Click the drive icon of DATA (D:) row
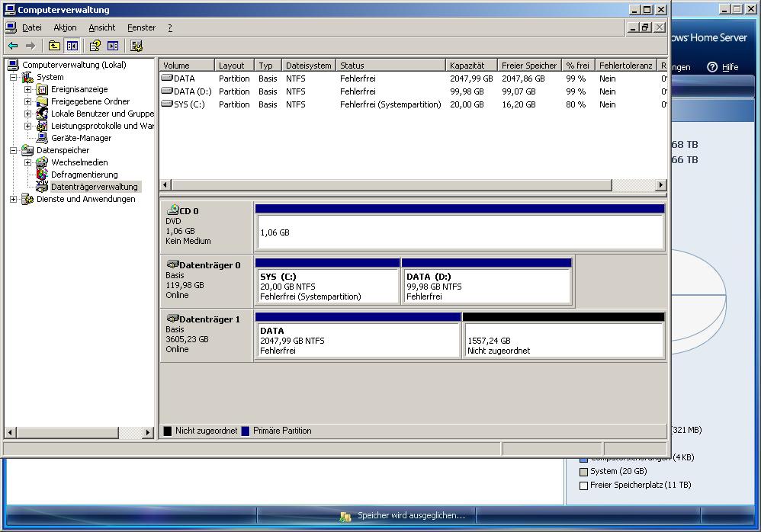The height and width of the screenshot is (532, 761). [x=167, y=91]
